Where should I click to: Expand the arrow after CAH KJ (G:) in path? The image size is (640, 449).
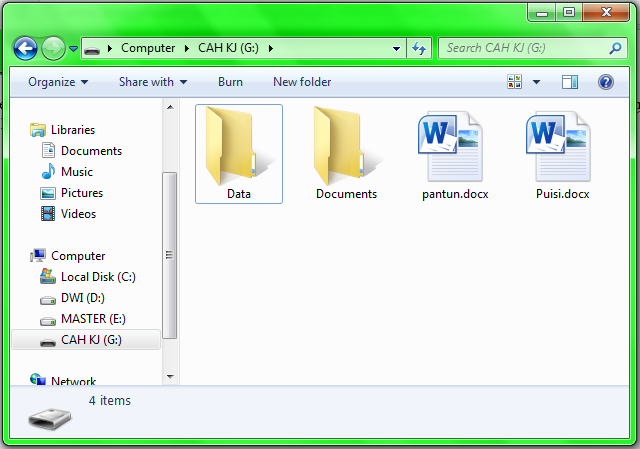pyautogui.click(x=271, y=49)
